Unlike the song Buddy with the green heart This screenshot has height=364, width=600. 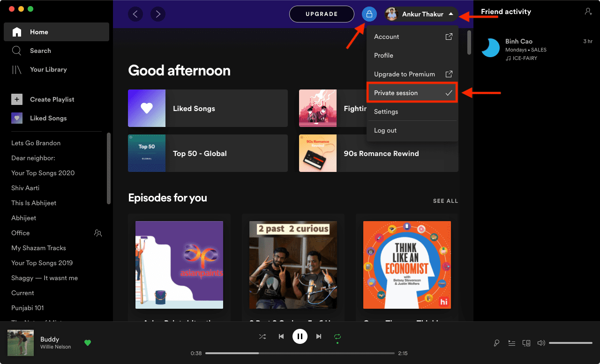(x=88, y=343)
